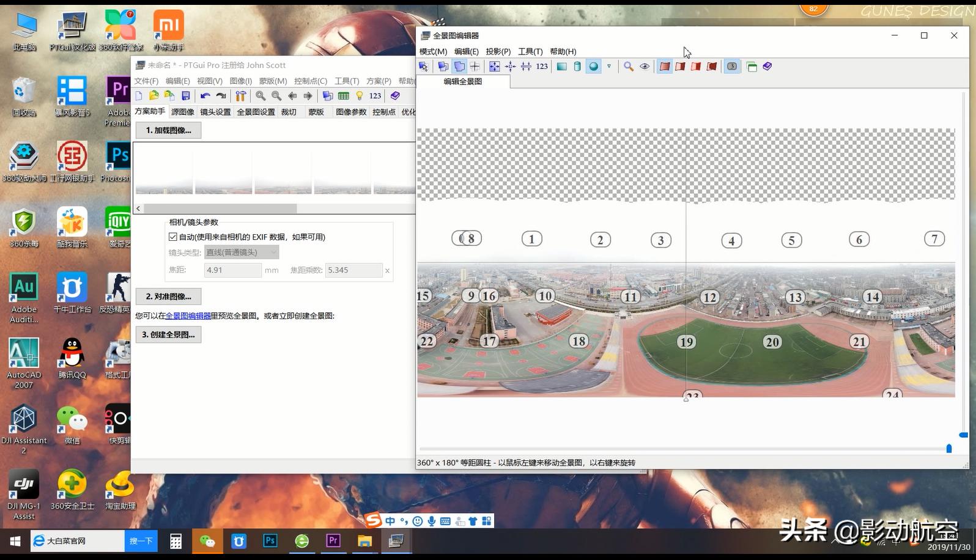Select the sphere projection icon
Screen dimensions: 976x560
pyautogui.click(x=593, y=67)
